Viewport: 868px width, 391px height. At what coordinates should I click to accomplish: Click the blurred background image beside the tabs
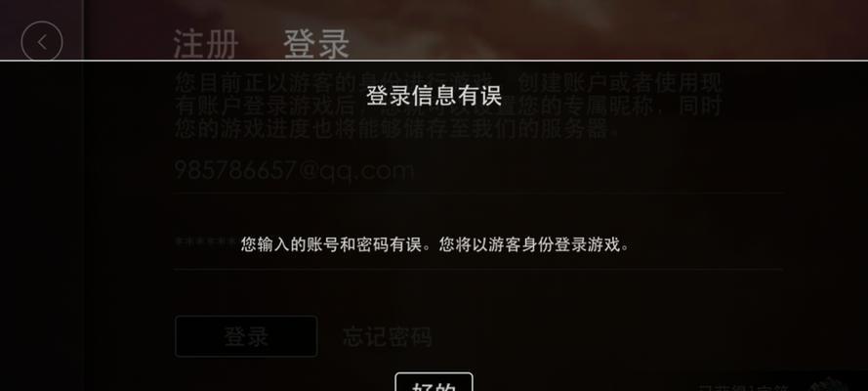[x=609, y=28]
